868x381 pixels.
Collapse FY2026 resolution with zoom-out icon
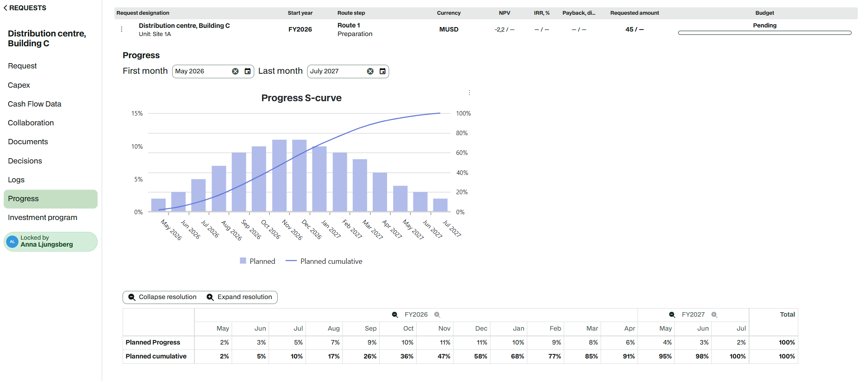tap(395, 315)
